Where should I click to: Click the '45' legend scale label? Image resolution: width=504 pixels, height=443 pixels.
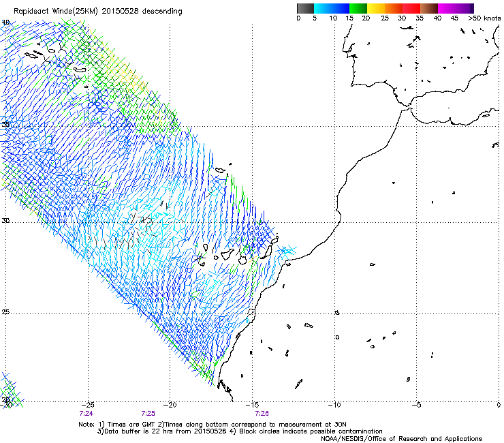454,18
